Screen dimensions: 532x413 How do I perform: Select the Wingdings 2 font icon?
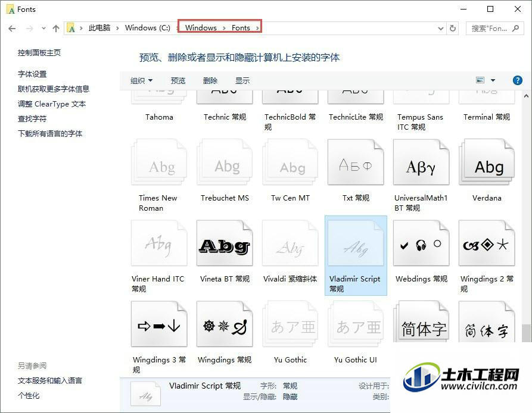tap(487, 243)
